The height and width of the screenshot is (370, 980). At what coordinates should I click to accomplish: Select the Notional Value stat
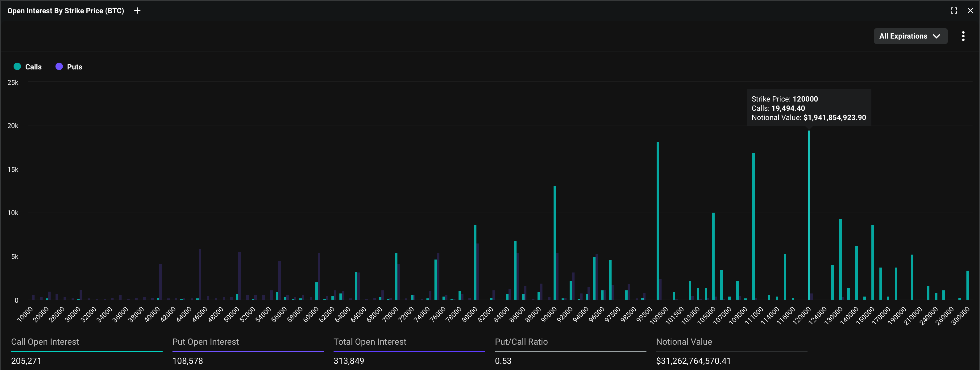coord(684,342)
